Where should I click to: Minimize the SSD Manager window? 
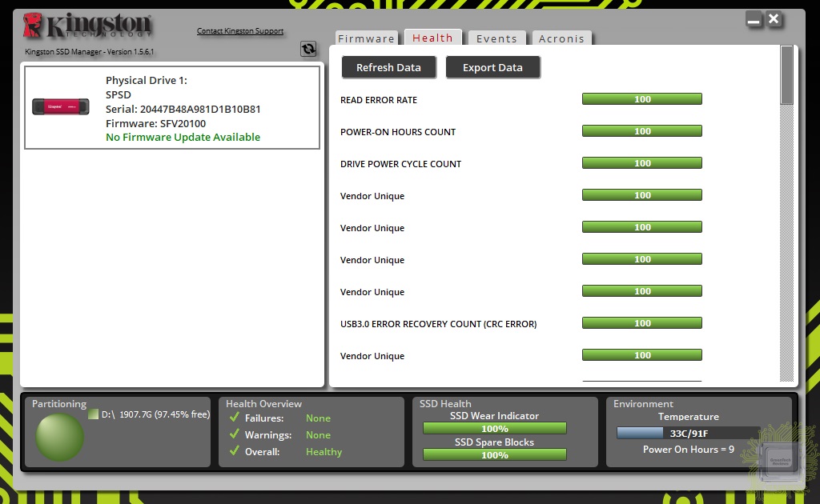point(754,19)
